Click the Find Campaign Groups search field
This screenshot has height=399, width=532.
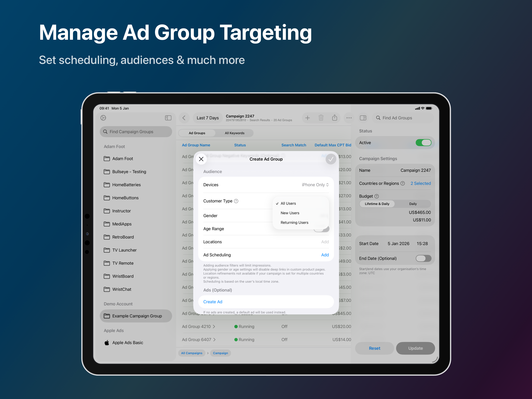(136, 132)
